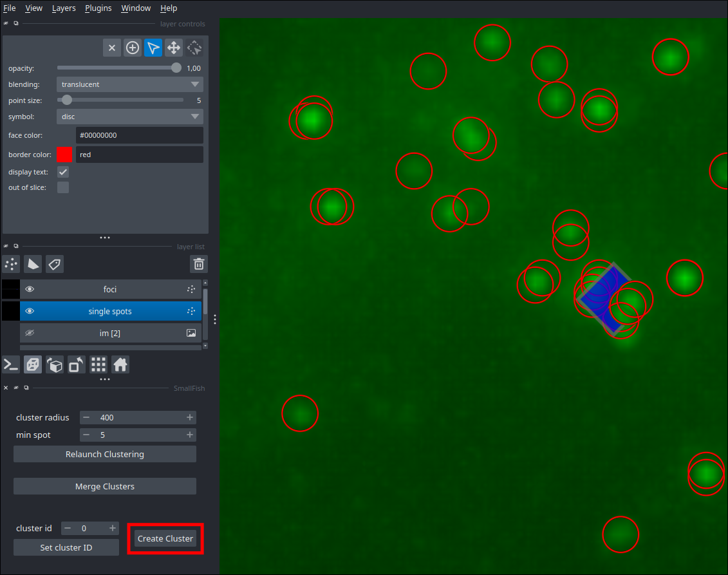Close the SmallFish dock panel

click(6, 388)
